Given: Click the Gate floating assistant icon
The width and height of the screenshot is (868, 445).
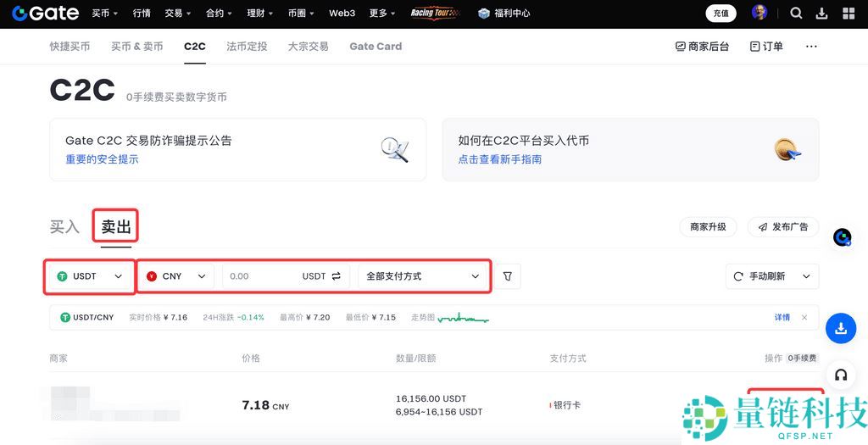Looking at the screenshot, I should point(842,237).
